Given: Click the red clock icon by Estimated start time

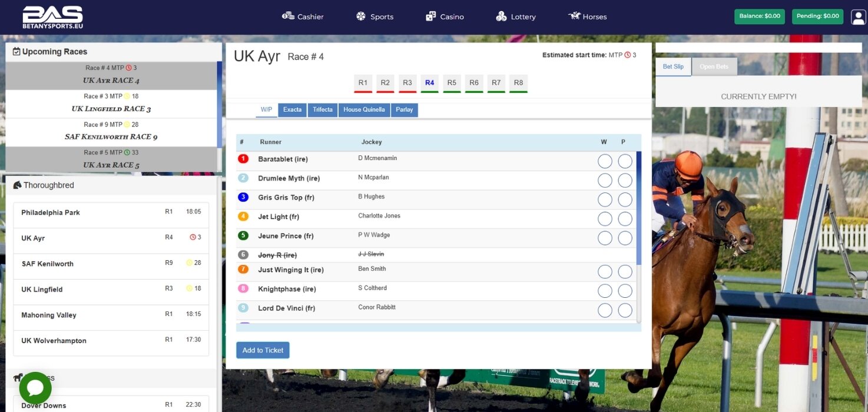Looking at the screenshot, I should [628, 55].
